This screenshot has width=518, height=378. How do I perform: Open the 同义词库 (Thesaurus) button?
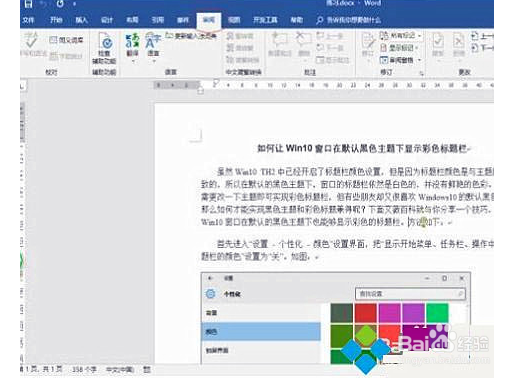point(66,40)
